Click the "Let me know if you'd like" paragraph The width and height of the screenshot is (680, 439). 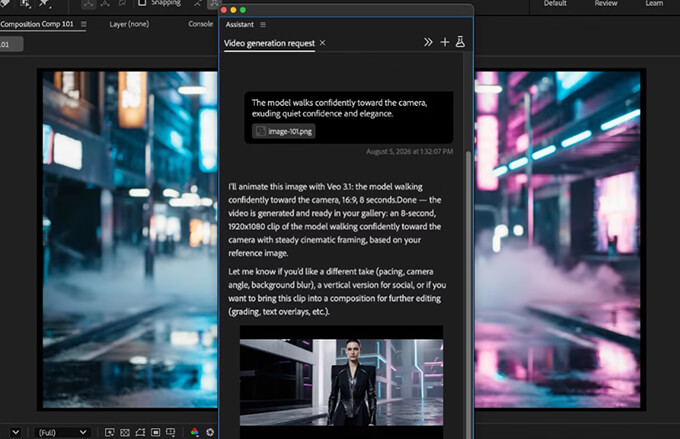[x=337, y=292]
